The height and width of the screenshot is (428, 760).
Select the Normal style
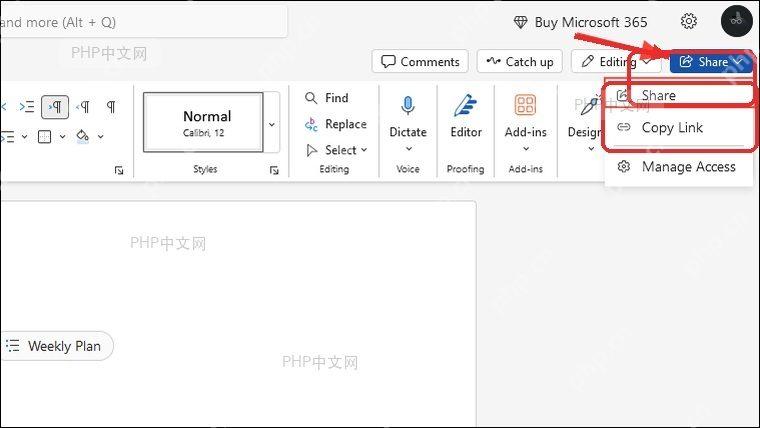click(203, 123)
